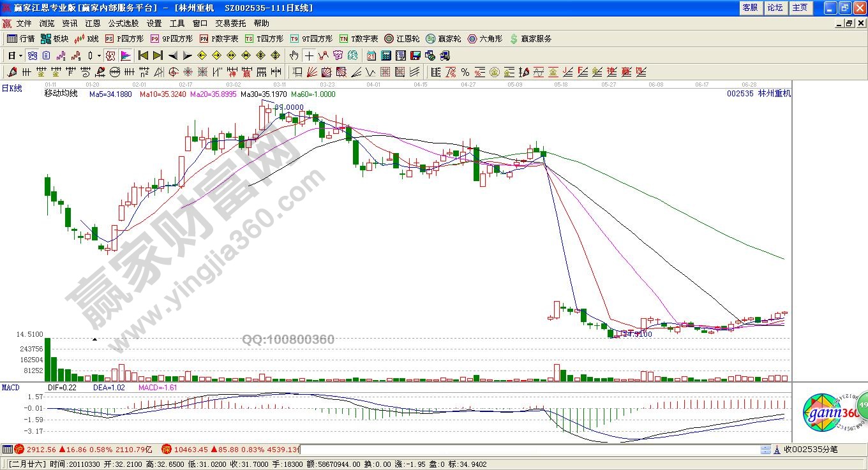Open the 交易委托 menu
868x470 pixels.
(230, 24)
